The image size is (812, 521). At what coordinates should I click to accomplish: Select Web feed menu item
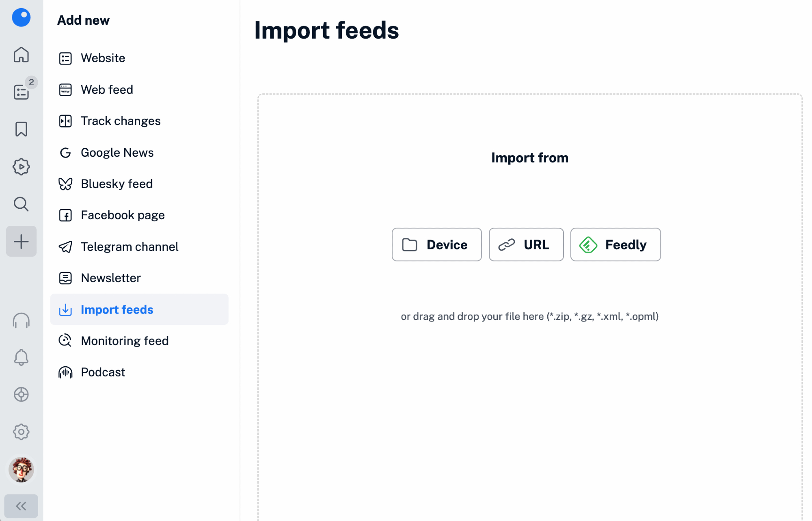click(107, 89)
